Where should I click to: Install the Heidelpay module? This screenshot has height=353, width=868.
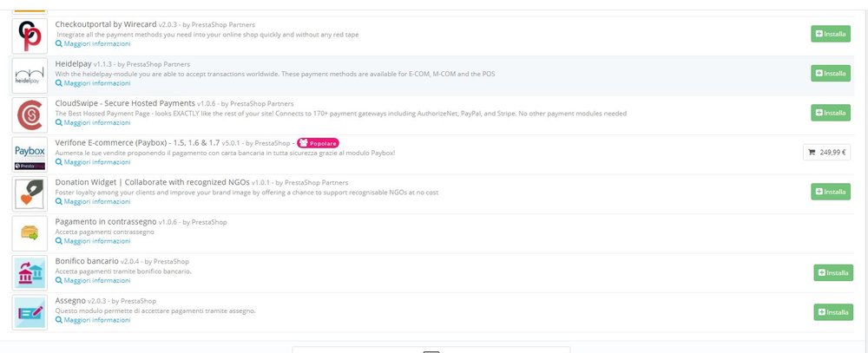click(831, 73)
